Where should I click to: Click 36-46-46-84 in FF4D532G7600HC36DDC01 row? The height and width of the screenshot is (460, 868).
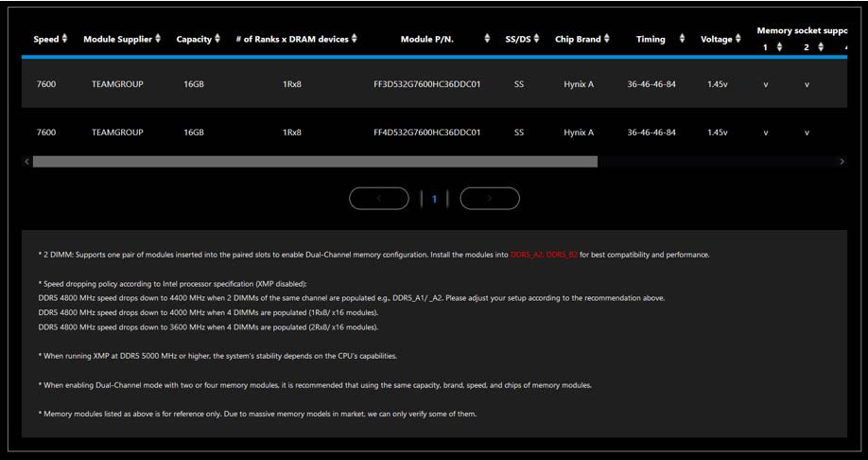(651, 133)
